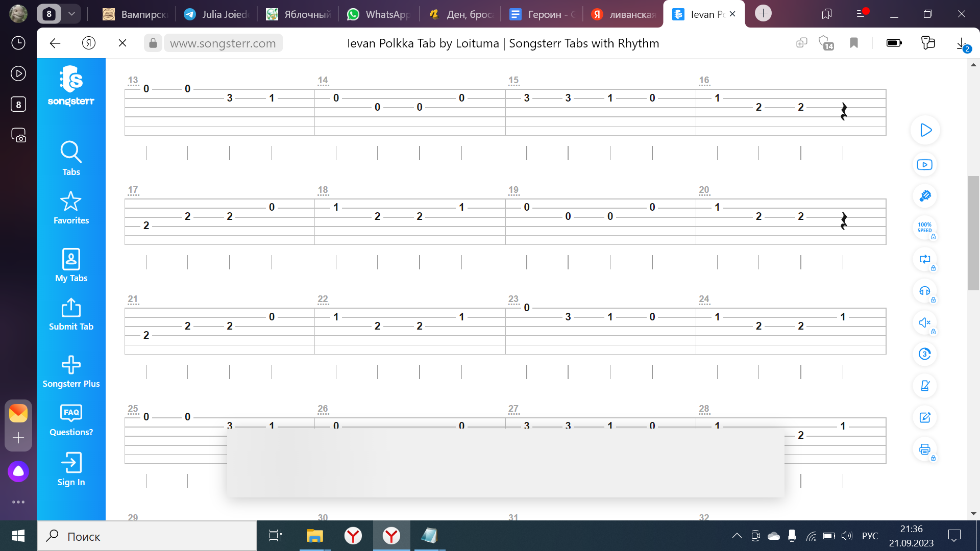Switch to the Яблочный tab

[x=298, y=14]
